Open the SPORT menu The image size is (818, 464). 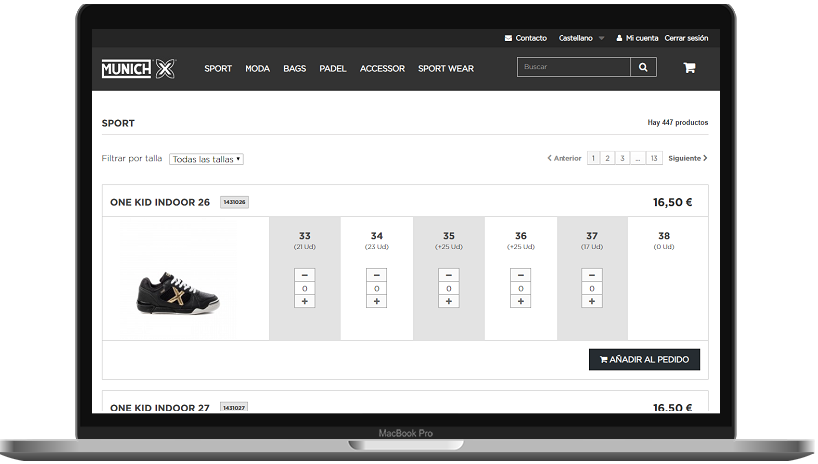(218, 68)
